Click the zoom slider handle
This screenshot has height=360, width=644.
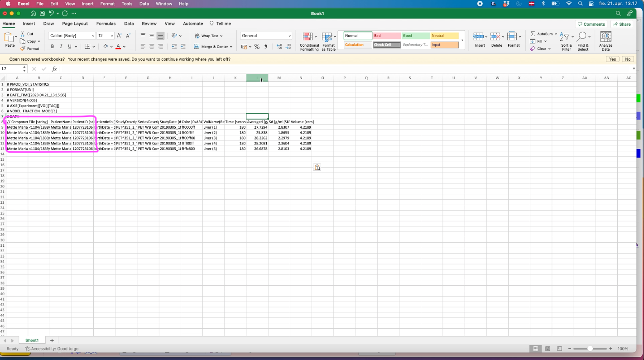point(590,349)
